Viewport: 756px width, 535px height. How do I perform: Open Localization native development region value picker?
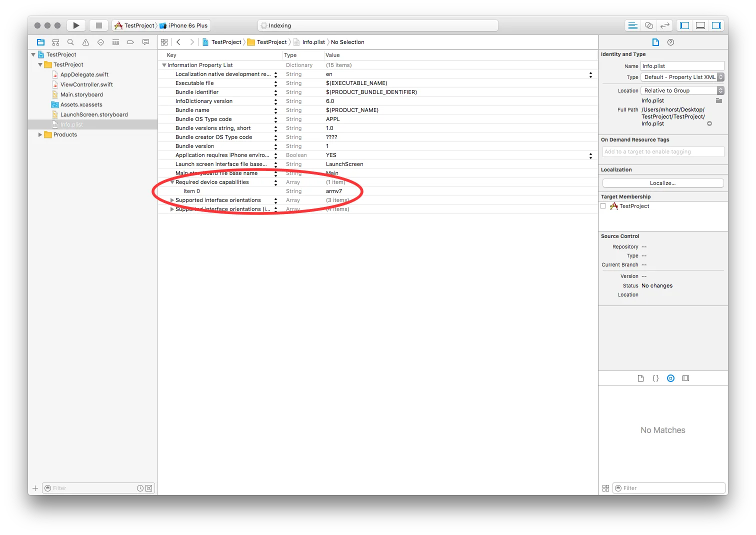tap(590, 74)
